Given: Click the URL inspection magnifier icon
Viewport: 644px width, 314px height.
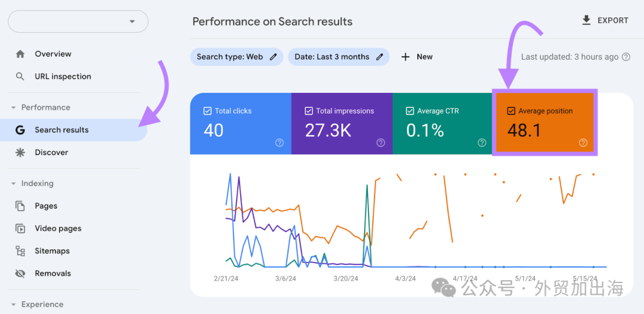Looking at the screenshot, I should (20, 76).
